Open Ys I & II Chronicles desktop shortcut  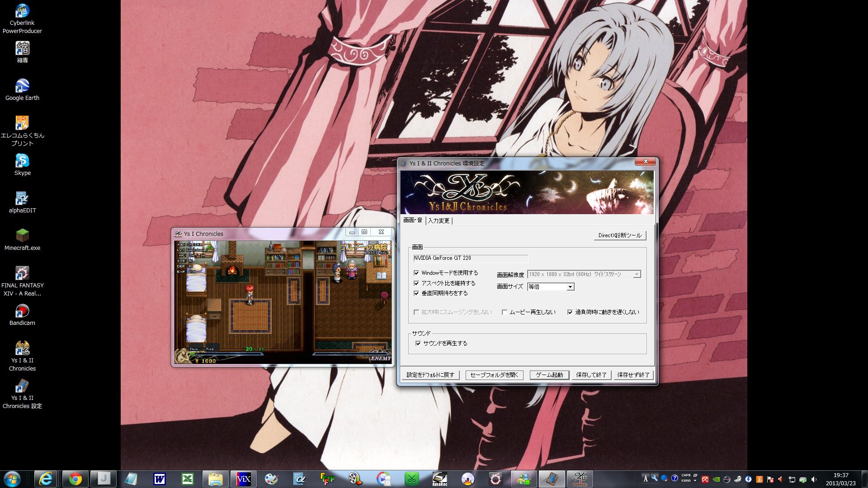pos(22,356)
